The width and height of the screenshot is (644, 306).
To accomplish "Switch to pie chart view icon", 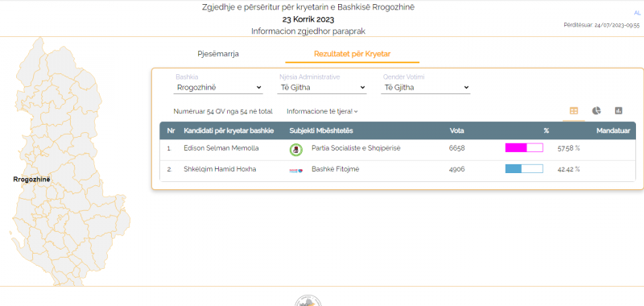I will (x=597, y=110).
